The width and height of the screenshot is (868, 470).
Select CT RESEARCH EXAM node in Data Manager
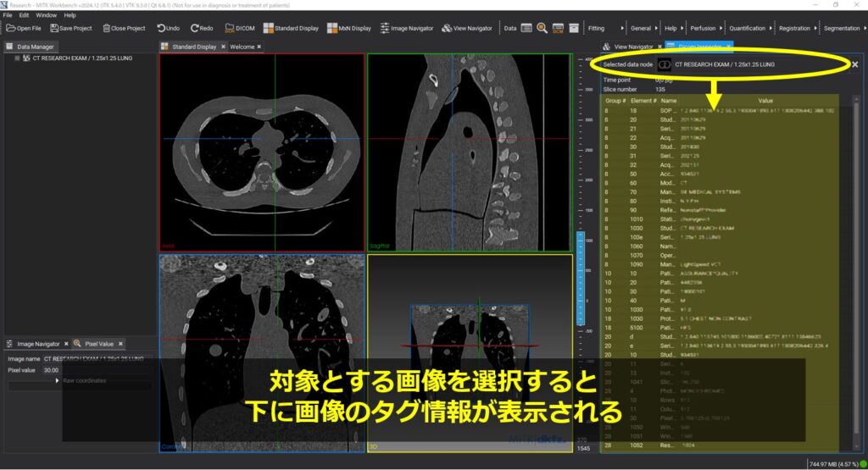point(82,58)
